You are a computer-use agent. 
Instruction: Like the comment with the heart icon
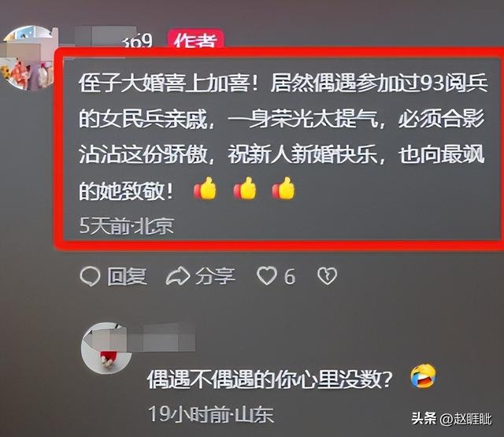266,276
